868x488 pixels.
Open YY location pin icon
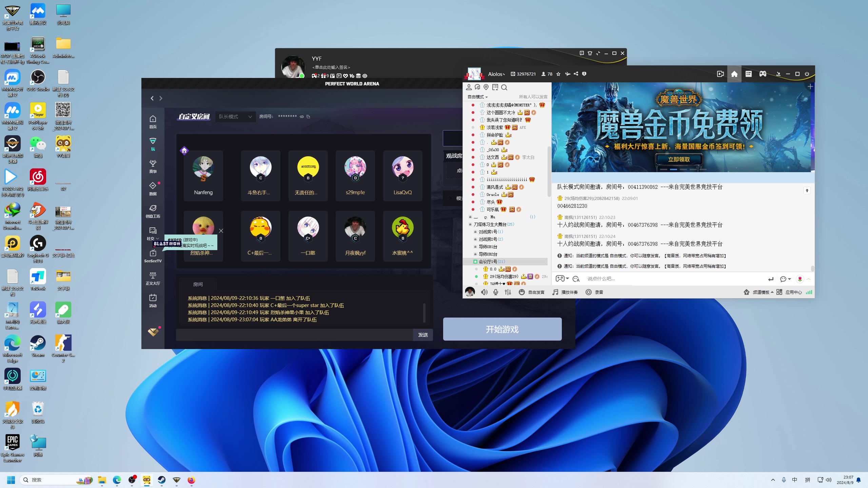486,87
